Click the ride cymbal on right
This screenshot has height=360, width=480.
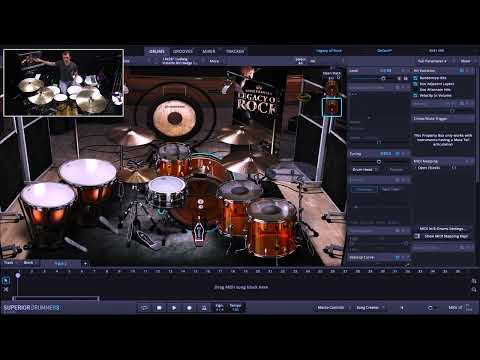tap(250, 164)
